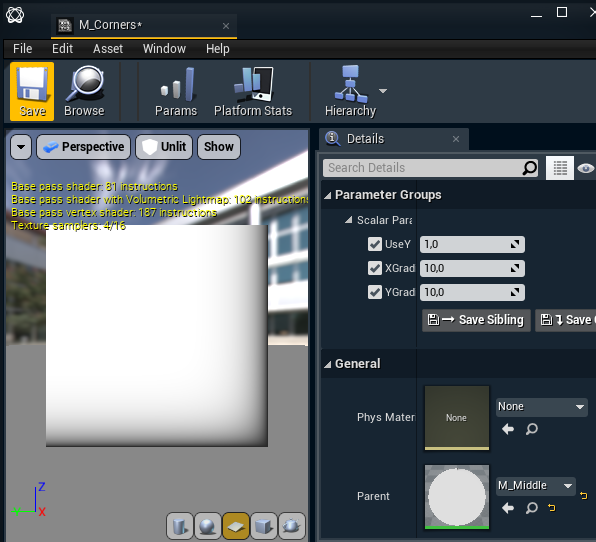Open the Window menu

click(164, 49)
